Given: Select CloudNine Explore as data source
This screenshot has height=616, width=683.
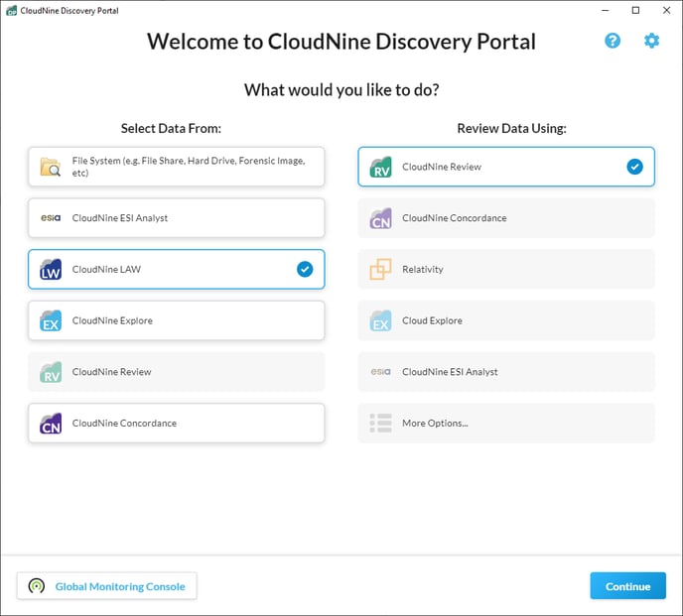Looking at the screenshot, I should click(177, 320).
